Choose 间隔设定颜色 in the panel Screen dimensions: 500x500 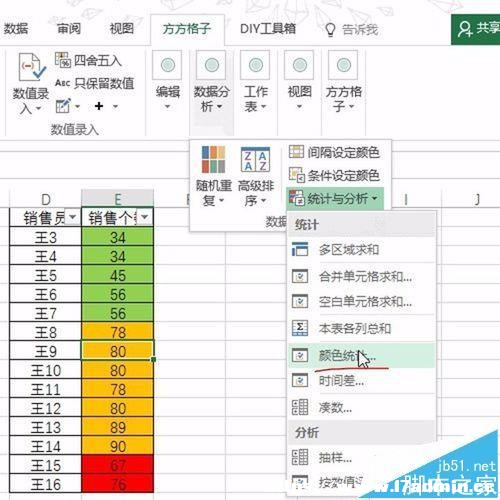click(x=334, y=152)
